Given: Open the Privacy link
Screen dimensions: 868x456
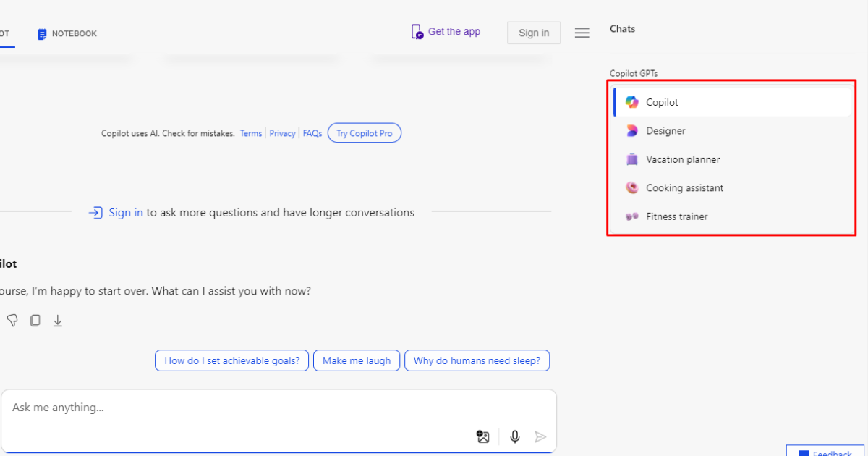Looking at the screenshot, I should click(x=282, y=133).
